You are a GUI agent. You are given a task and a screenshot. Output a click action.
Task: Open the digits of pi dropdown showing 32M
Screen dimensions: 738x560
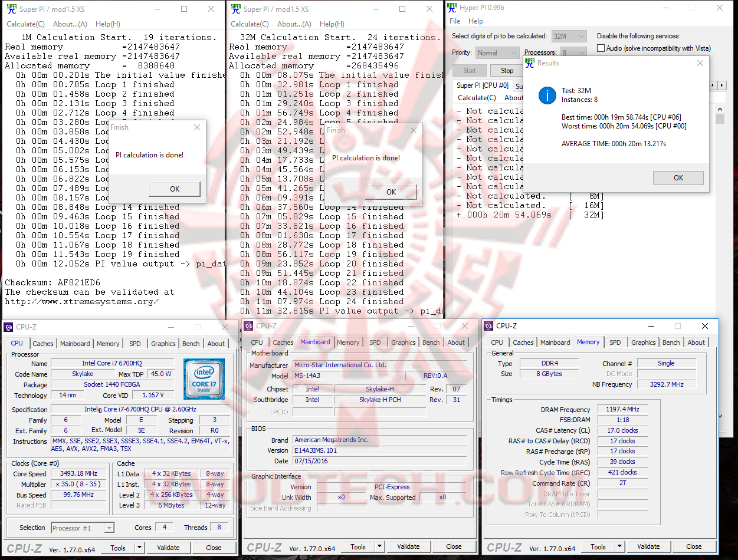point(569,36)
